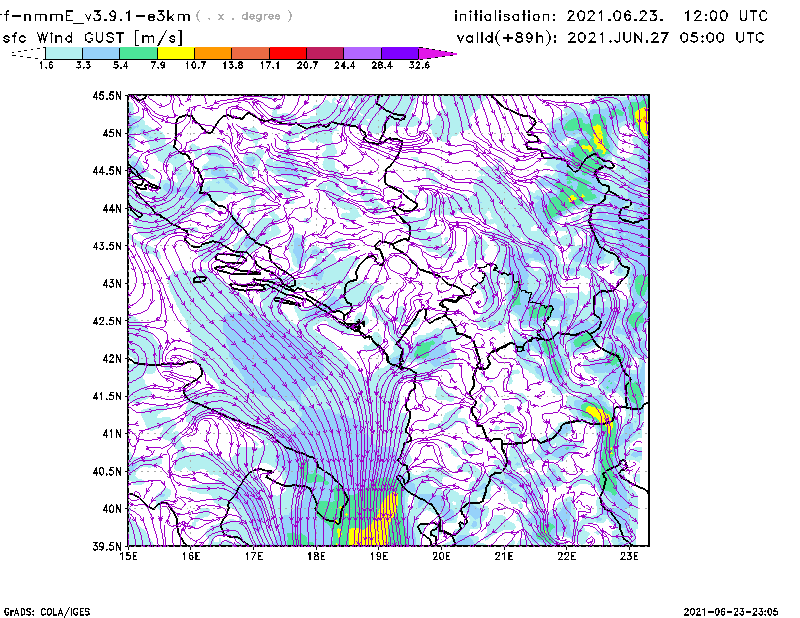Click the 32.6 legend value
The width and height of the screenshot is (800, 618).
click(419, 65)
